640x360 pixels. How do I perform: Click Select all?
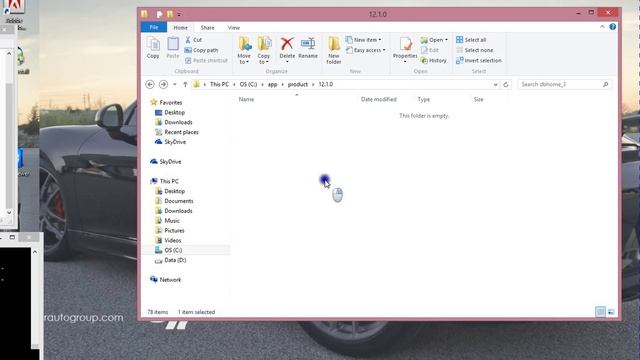coord(471,40)
